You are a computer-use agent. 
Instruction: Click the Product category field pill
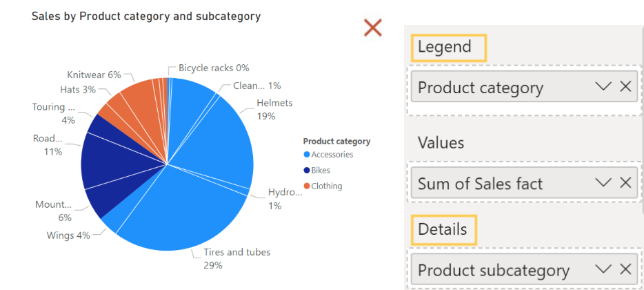pyautogui.click(x=524, y=86)
